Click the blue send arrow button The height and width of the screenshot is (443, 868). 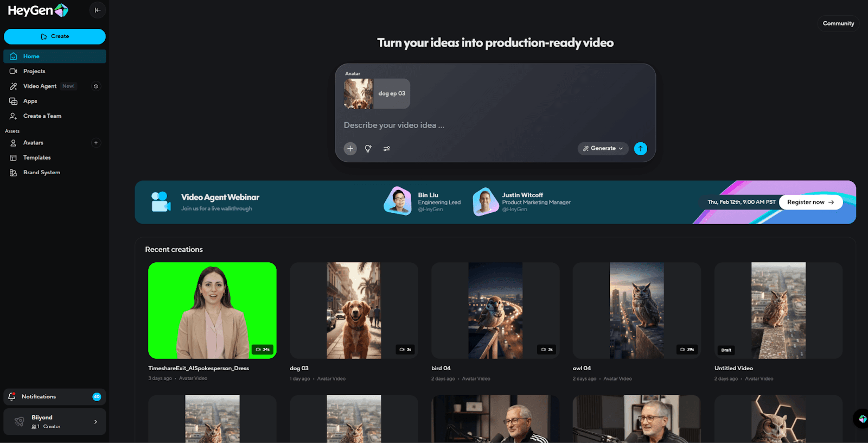point(641,149)
